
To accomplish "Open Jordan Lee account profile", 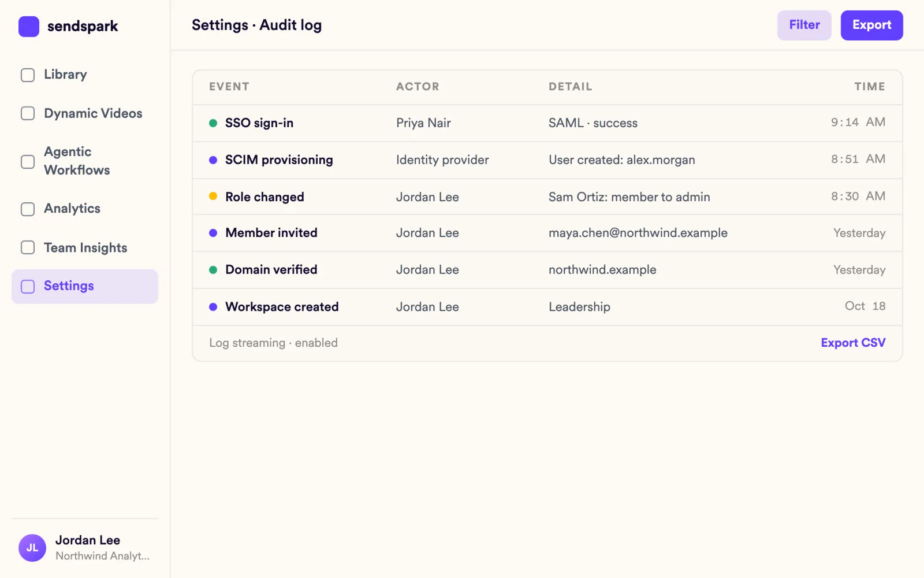I will 85,548.
